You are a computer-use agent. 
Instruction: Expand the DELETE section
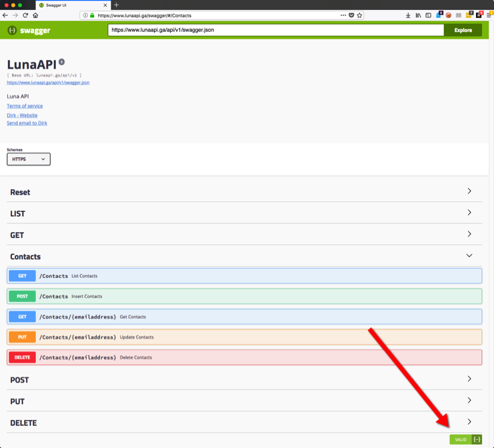pos(244,423)
